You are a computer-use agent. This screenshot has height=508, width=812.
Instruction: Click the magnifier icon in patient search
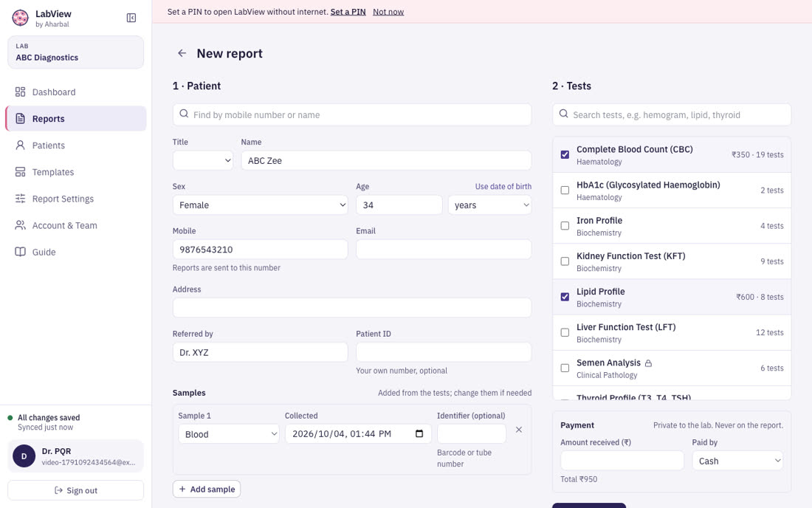coord(184,114)
